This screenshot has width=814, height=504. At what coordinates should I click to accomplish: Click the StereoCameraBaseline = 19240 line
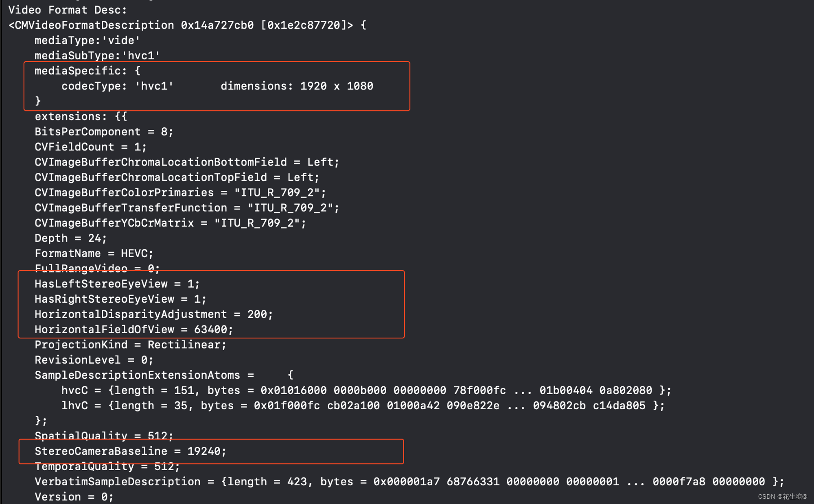130,451
